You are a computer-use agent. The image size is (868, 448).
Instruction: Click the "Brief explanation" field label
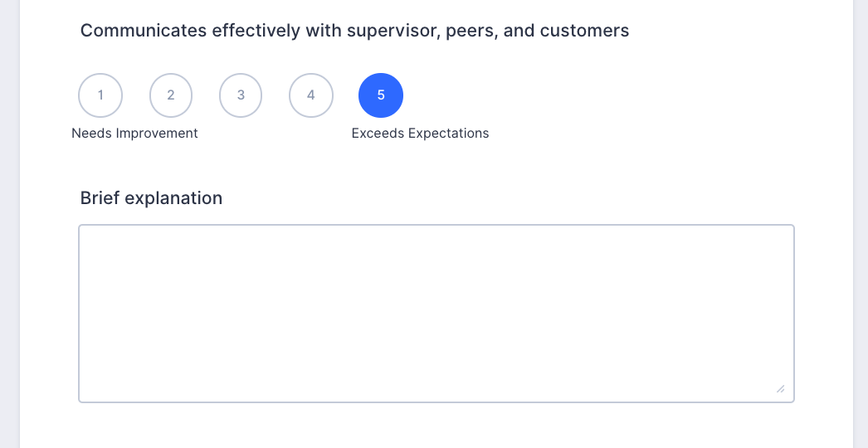[x=151, y=198]
